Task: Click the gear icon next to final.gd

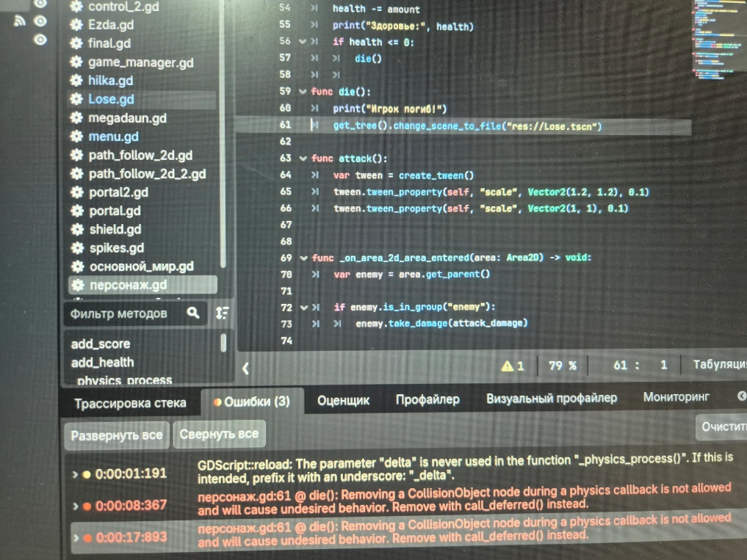Action: pos(76,43)
